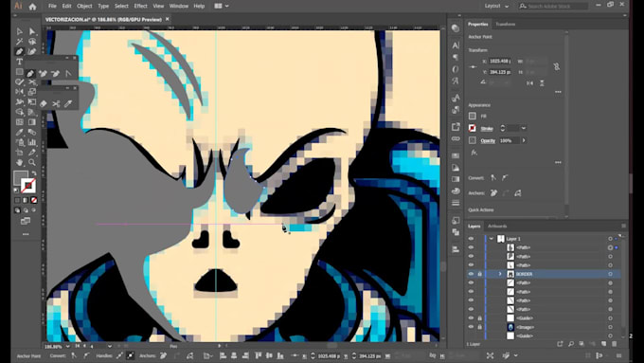The height and width of the screenshot is (363, 644).
Task: Click the Stroke color swatch in Properties
Action: point(473,128)
